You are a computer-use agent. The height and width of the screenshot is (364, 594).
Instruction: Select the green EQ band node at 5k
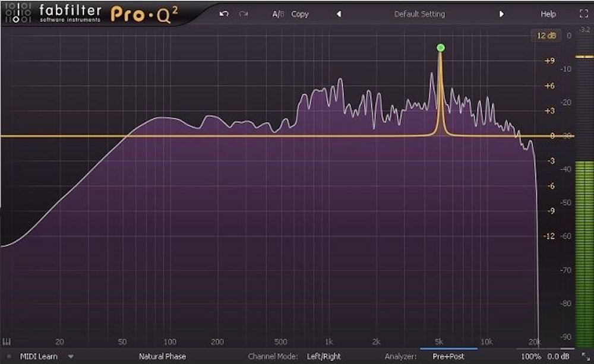[440, 48]
